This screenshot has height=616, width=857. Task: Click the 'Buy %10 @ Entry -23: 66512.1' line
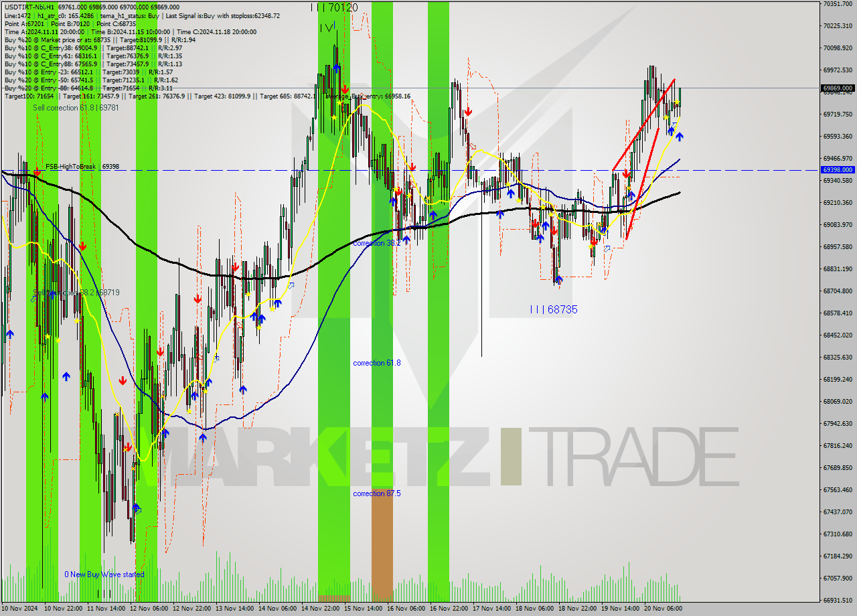pyautogui.click(x=88, y=72)
